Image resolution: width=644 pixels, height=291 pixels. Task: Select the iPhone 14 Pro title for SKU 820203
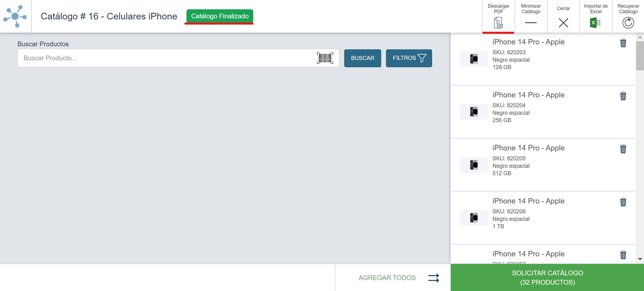[528, 42]
